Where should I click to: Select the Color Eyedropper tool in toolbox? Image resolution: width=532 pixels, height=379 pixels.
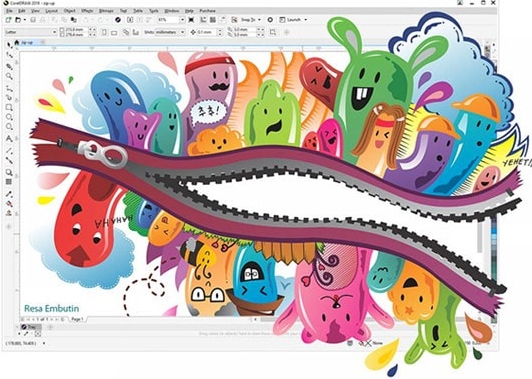9,194
